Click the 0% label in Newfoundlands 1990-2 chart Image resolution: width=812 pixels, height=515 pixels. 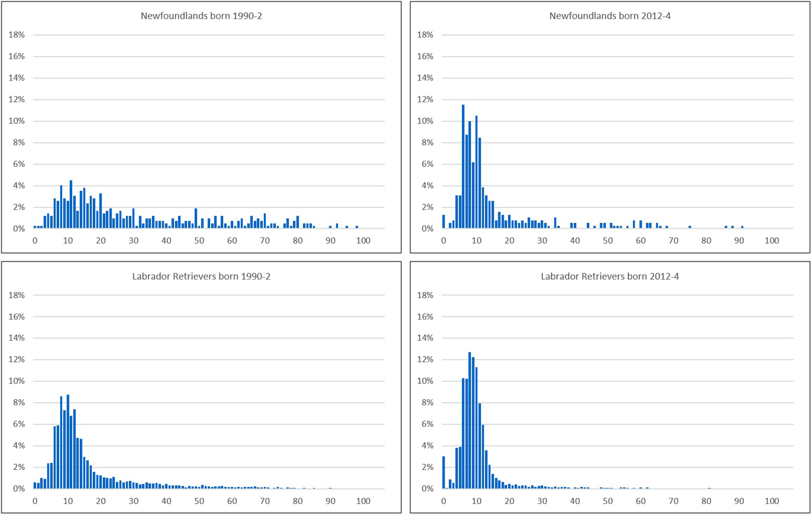19,228
